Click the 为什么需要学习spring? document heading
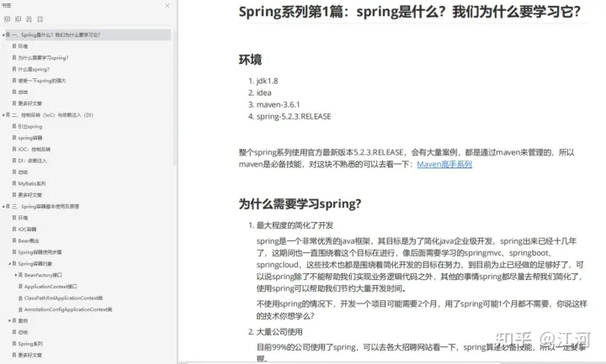The image size is (606, 364). click(300, 203)
